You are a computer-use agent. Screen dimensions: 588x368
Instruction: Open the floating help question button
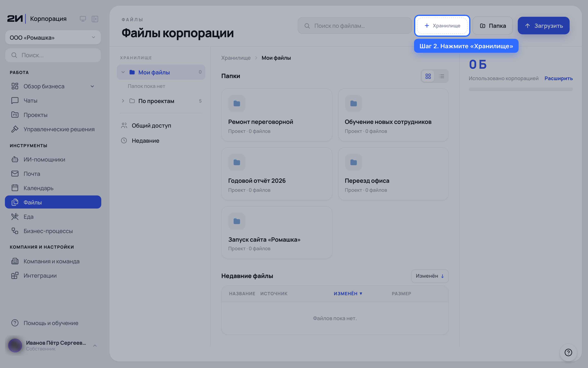tap(568, 352)
